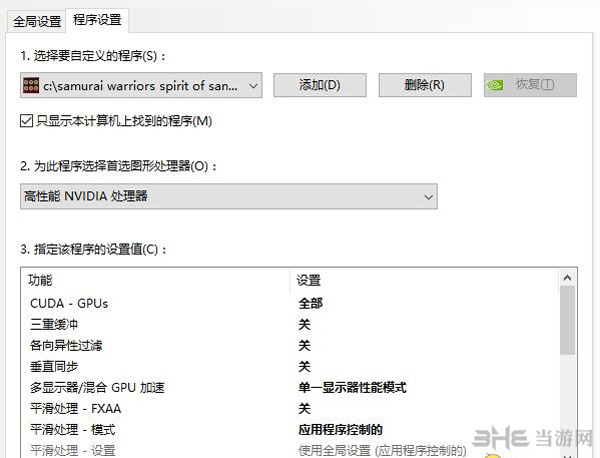Click the 添加(D) button
Screen dimensions: 600x458
320,85
